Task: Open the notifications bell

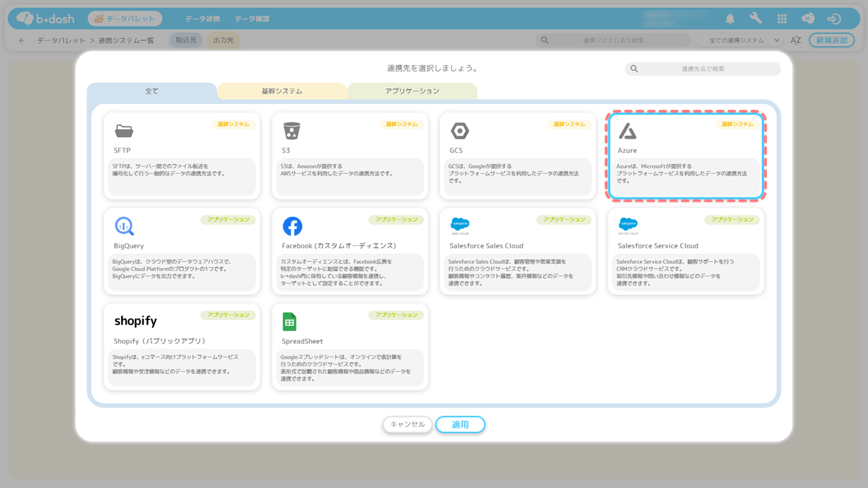Action: 730,19
